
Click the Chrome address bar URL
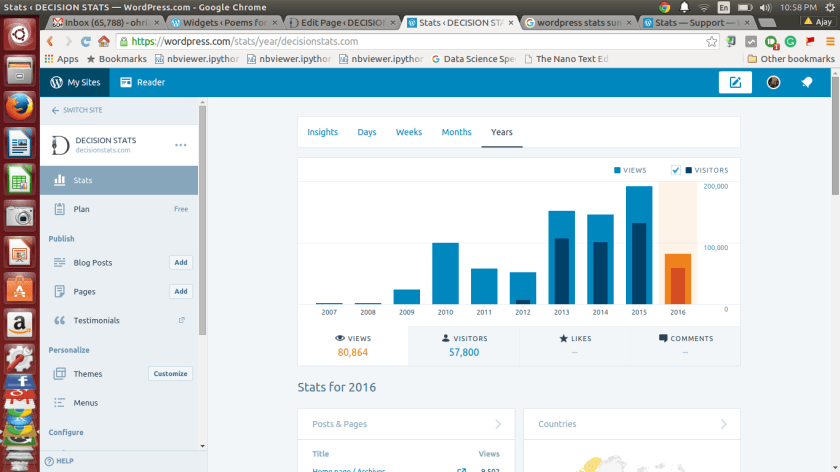[x=245, y=41]
